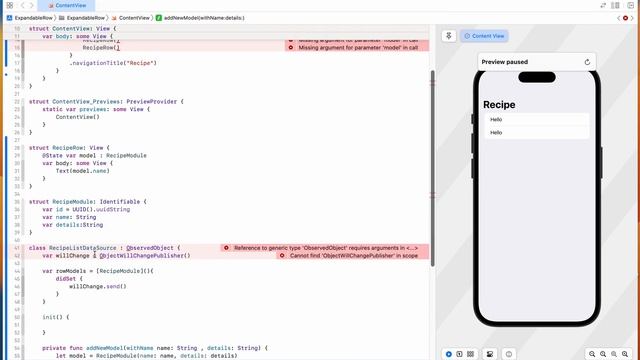This screenshot has width=640, height=360.
Task: Pin the preview canvas
Action: point(449,36)
